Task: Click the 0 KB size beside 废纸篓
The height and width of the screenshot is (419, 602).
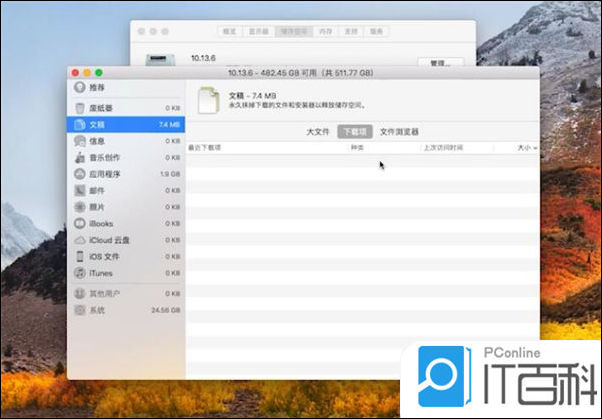Action: 173,108
